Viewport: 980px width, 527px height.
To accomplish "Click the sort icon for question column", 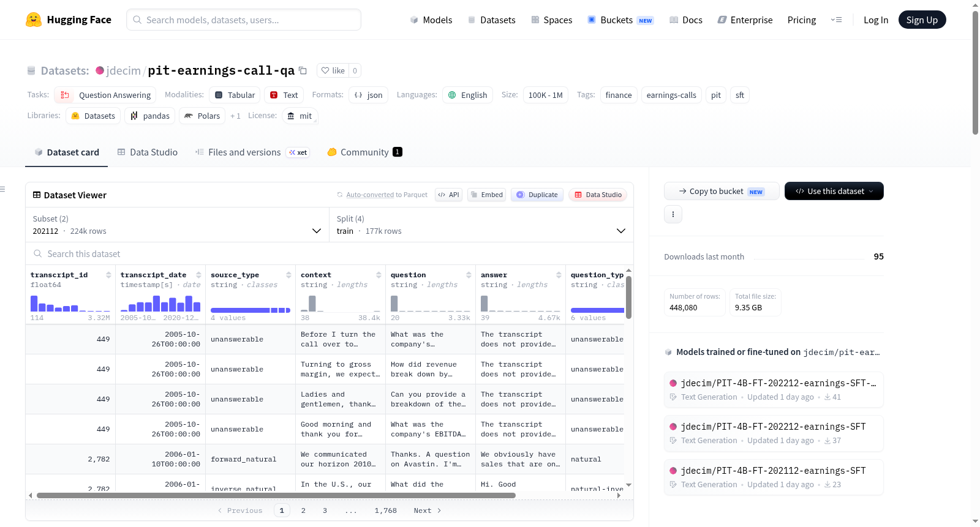I will pyautogui.click(x=469, y=275).
